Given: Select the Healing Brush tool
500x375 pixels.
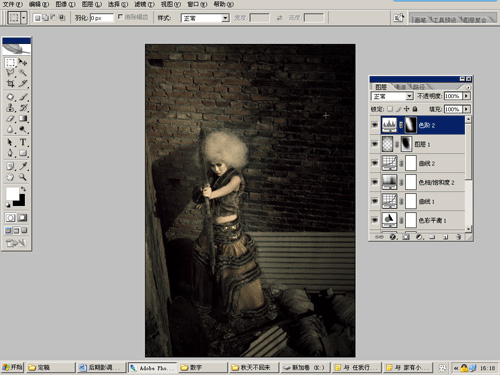Looking at the screenshot, I should click(x=10, y=97).
